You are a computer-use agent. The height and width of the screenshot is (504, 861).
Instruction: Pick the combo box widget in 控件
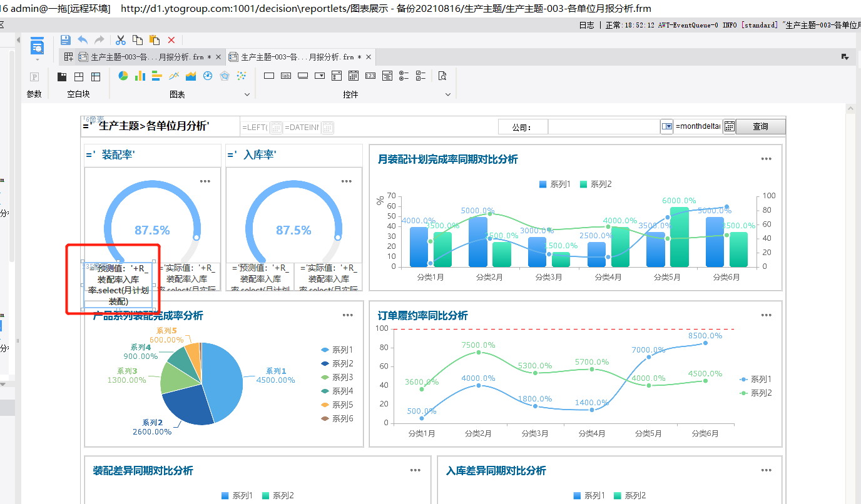(320, 76)
